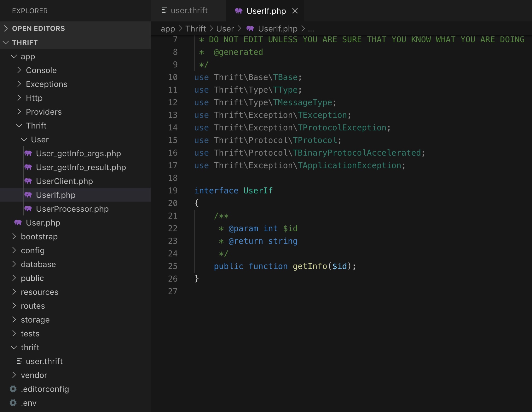Switch to user.thrift tab
The height and width of the screenshot is (412, 532).
[x=188, y=11]
